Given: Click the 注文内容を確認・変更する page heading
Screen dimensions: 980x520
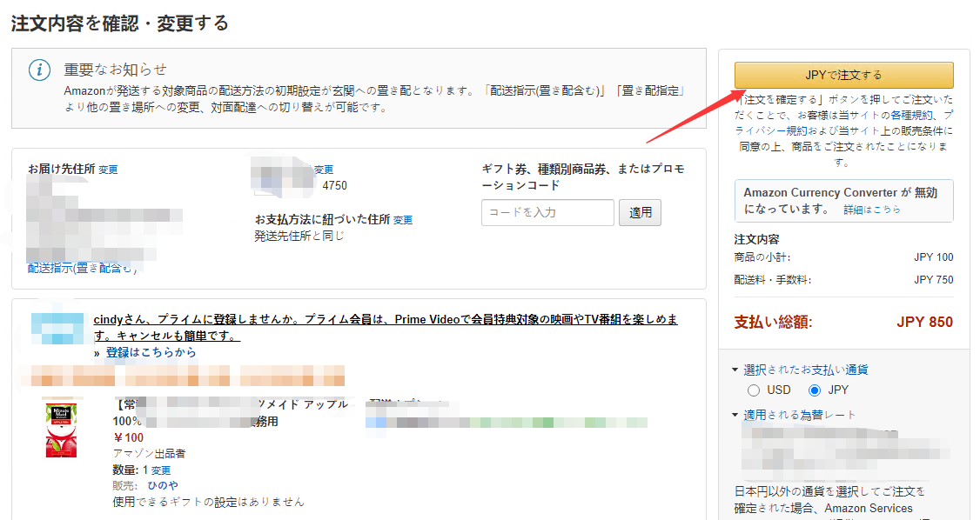Looking at the screenshot, I should coord(120,23).
